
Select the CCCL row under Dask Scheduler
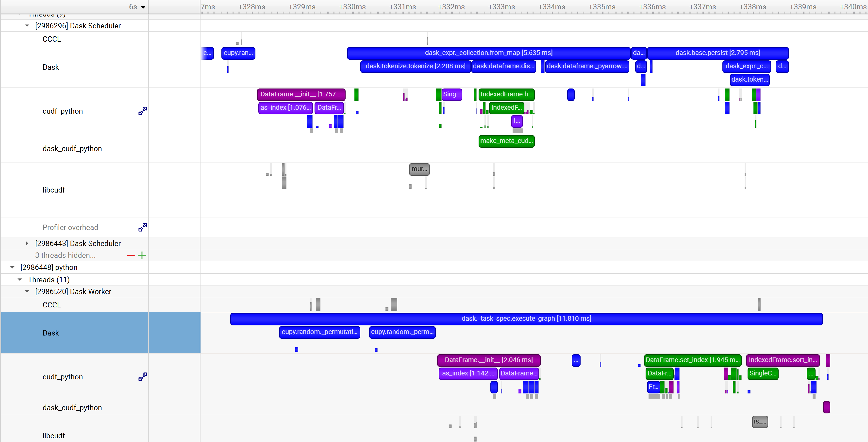[x=51, y=39]
